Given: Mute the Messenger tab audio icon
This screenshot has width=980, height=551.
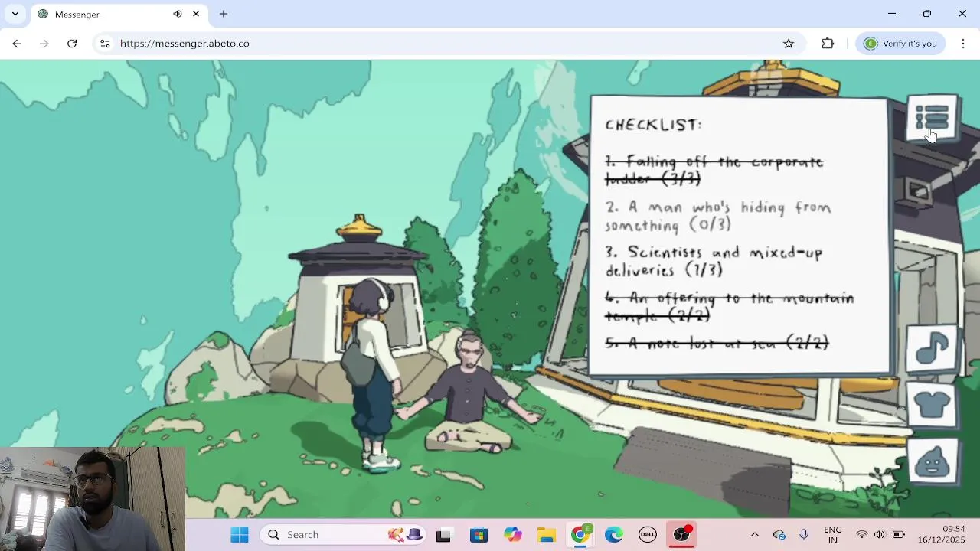Looking at the screenshot, I should [178, 14].
